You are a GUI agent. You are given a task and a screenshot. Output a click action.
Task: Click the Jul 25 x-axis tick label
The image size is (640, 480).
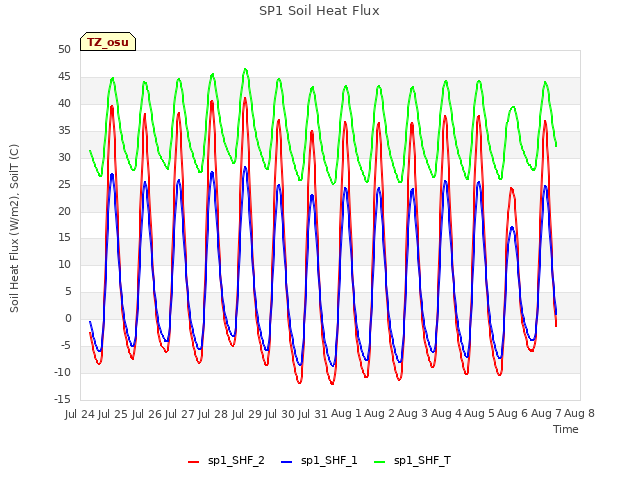coord(113,414)
